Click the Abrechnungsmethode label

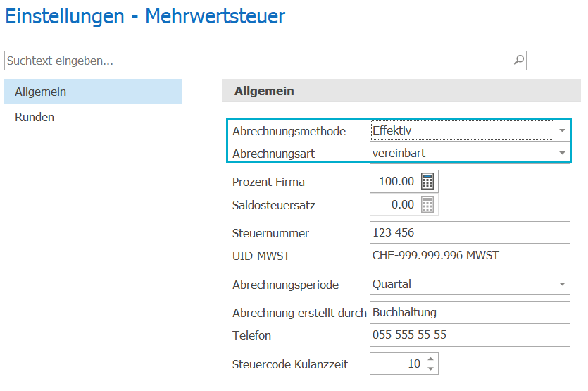coord(289,131)
